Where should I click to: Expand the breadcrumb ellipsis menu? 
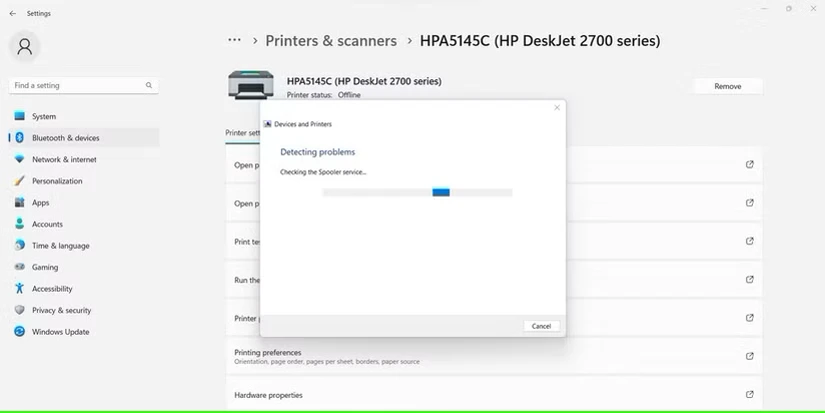coord(234,40)
